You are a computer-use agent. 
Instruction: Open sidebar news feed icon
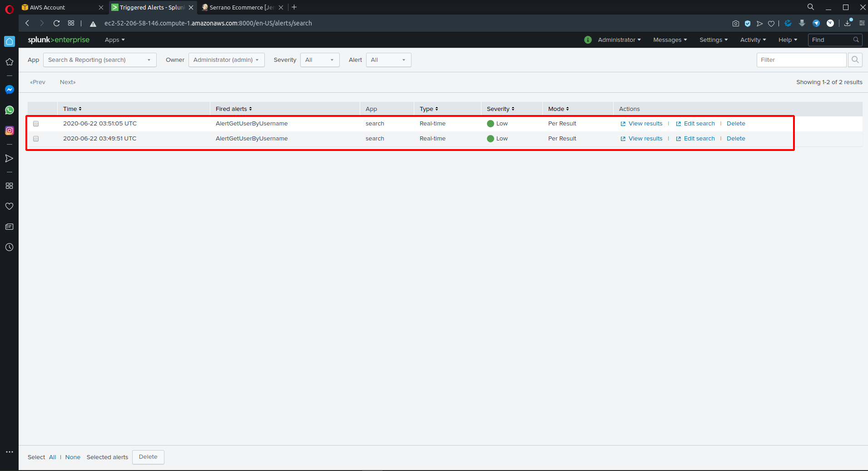[10, 227]
